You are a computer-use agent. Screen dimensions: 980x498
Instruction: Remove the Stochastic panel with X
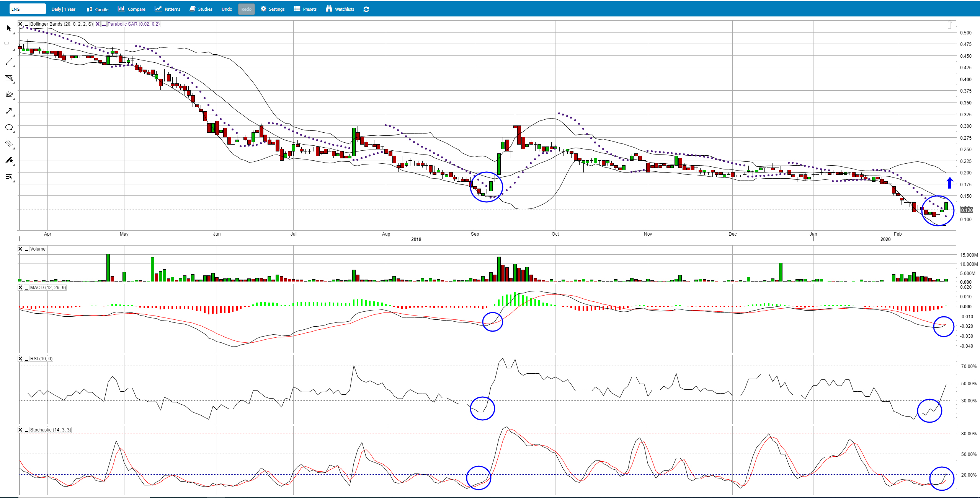(20, 430)
